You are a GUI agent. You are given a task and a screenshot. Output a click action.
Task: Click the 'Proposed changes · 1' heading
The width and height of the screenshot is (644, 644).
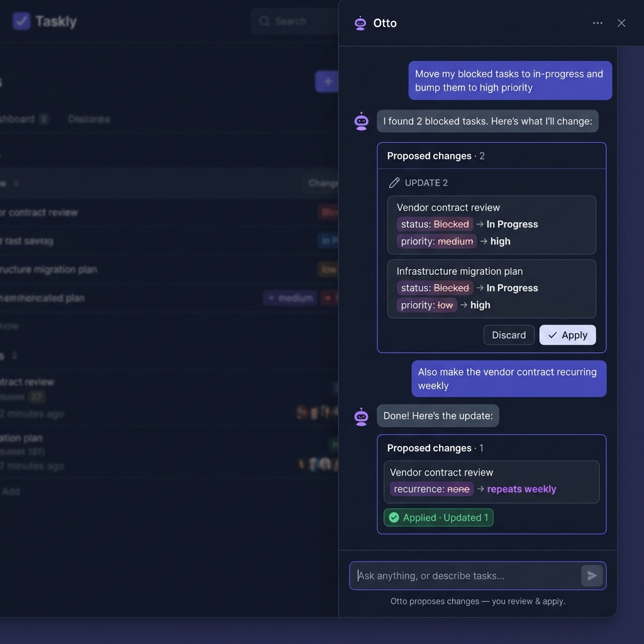coord(435,448)
